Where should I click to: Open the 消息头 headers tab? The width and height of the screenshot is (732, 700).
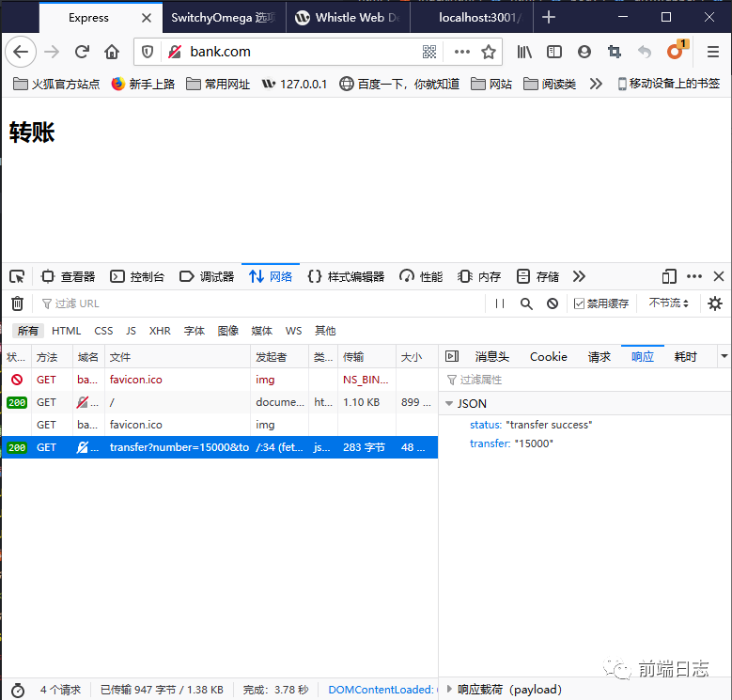[x=492, y=357]
